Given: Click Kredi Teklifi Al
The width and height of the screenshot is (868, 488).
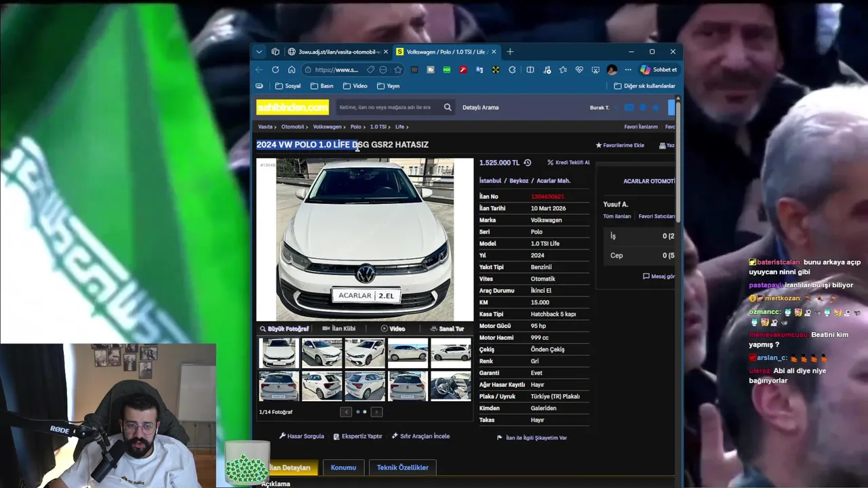Looking at the screenshot, I should point(568,163).
